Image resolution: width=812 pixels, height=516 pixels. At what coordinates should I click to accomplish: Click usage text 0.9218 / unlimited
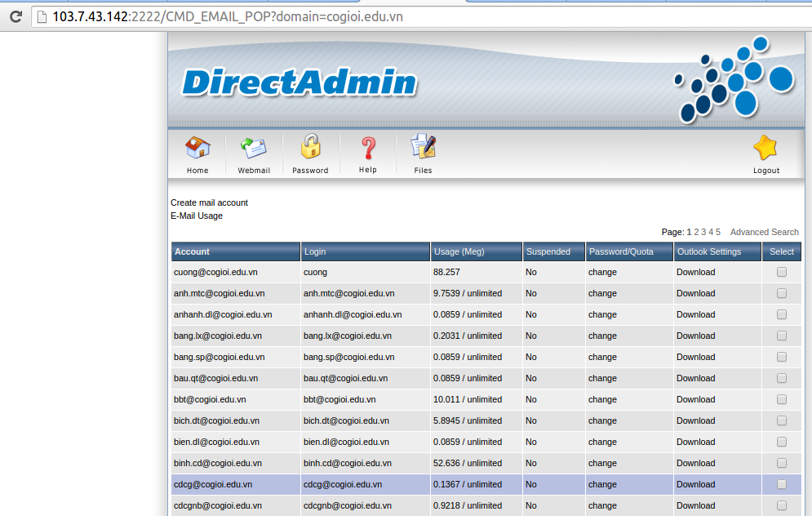(468, 505)
